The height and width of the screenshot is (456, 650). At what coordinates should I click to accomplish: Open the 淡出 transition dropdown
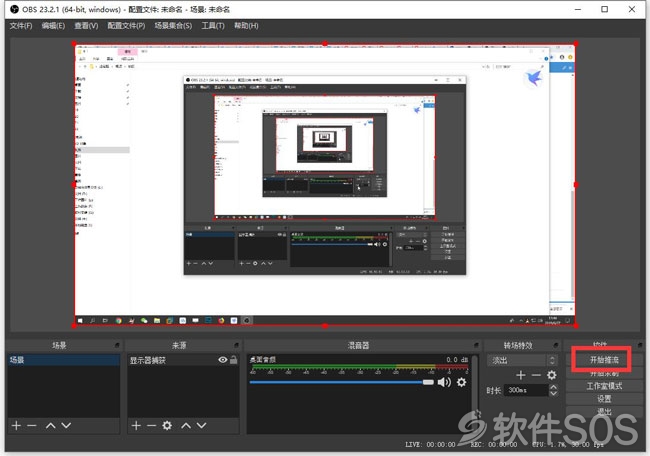point(521,360)
